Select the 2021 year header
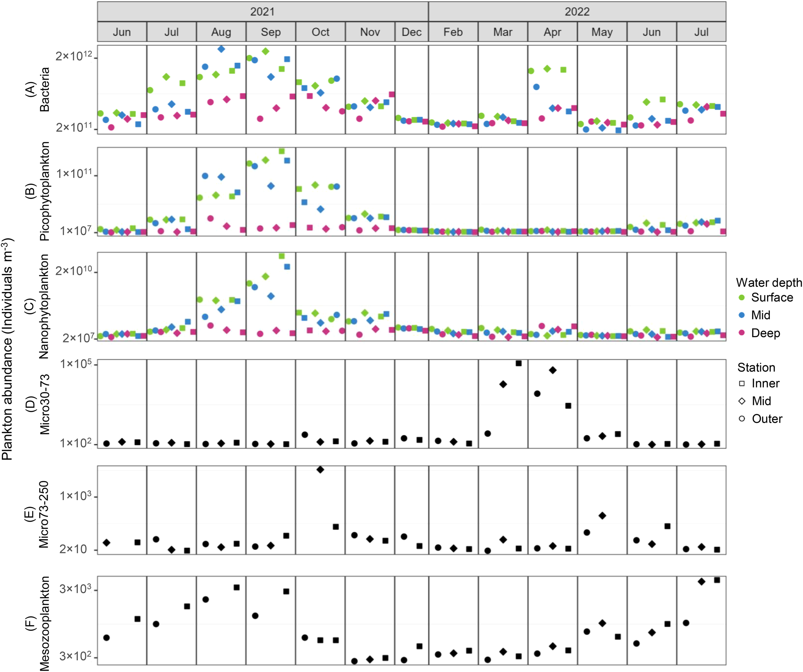The height and width of the screenshot is (672, 803). tap(262, 12)
